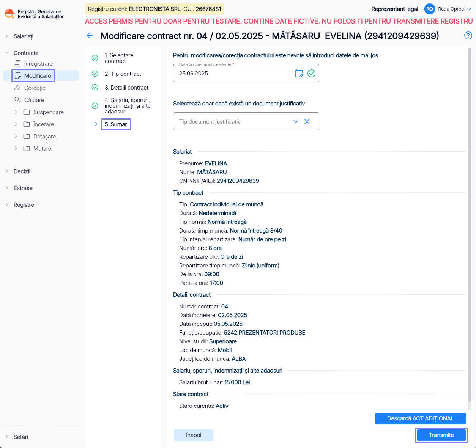Image resolution: width=476 pixels, height=448 pixels.
Task: Download via Descarcă ACT ADIȚIONAL button
Action: [420, 418]
